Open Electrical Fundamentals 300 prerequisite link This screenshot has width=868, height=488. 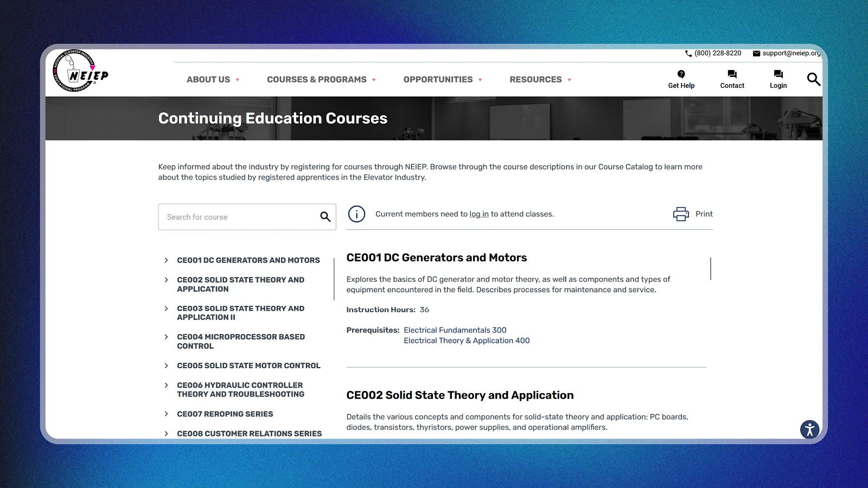click(455, 330)
